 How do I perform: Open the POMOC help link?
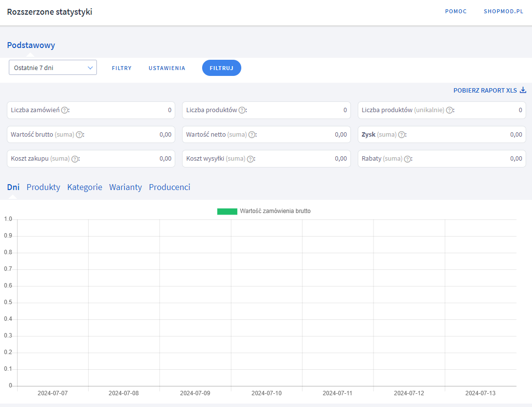tap(456, 12)
